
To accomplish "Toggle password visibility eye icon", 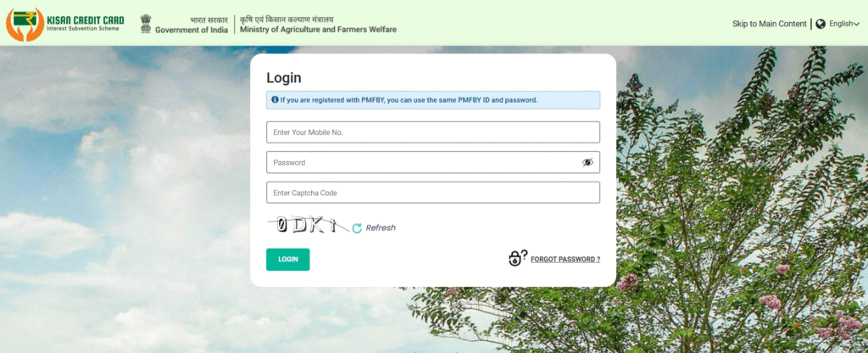I will 587,162.
